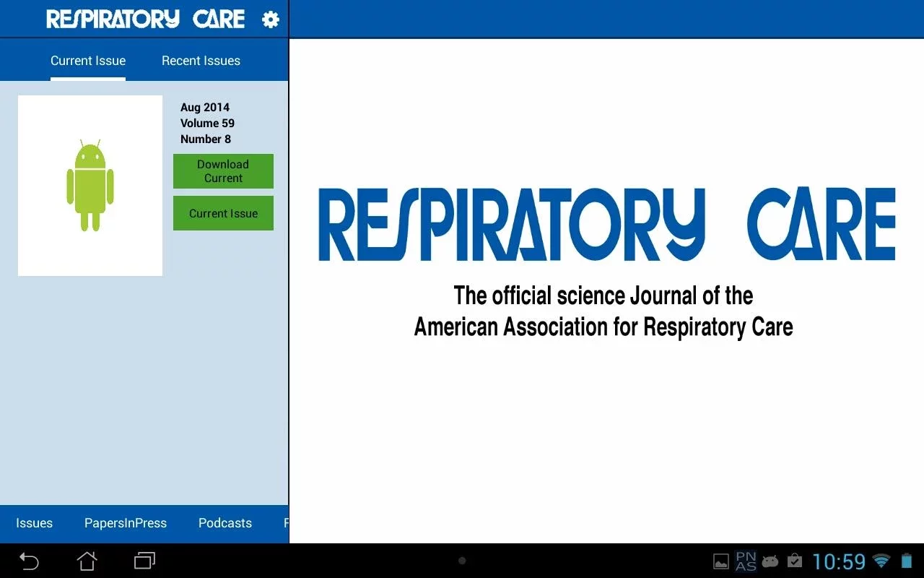Select the Podcasts bottom tab

pos(225,523)
